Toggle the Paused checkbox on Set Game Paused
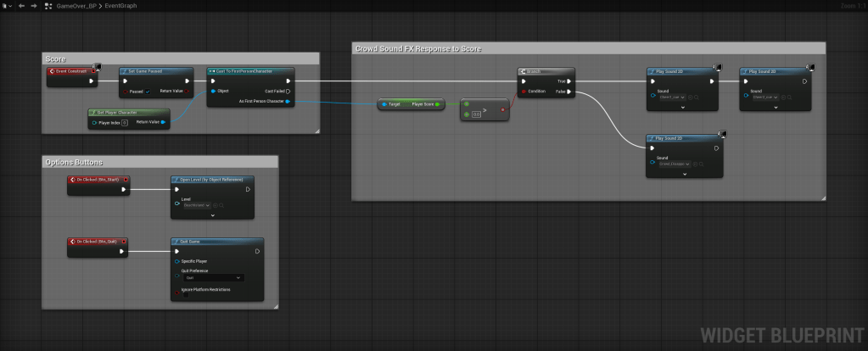 [x=148, y=91]
